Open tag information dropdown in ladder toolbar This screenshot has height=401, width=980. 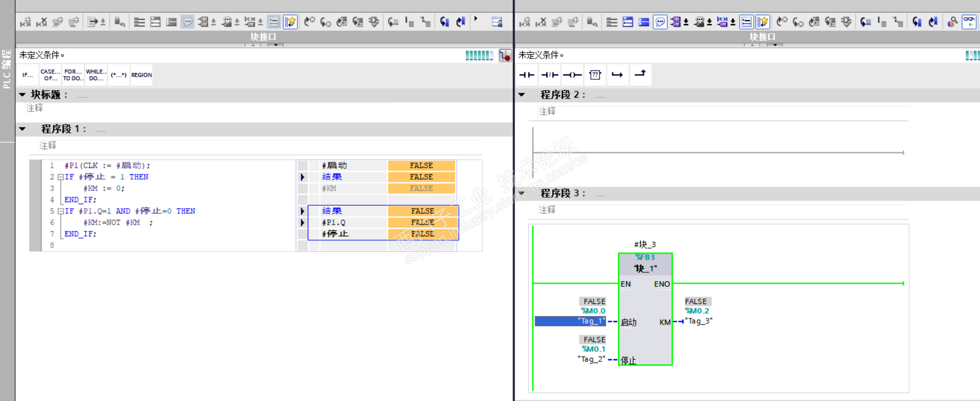coord(709,23)
